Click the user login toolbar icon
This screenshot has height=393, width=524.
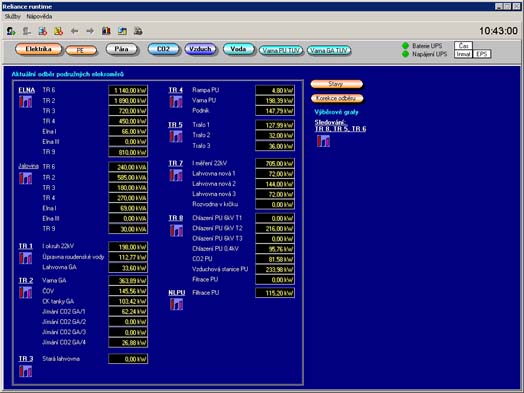(x=11, y=31)
